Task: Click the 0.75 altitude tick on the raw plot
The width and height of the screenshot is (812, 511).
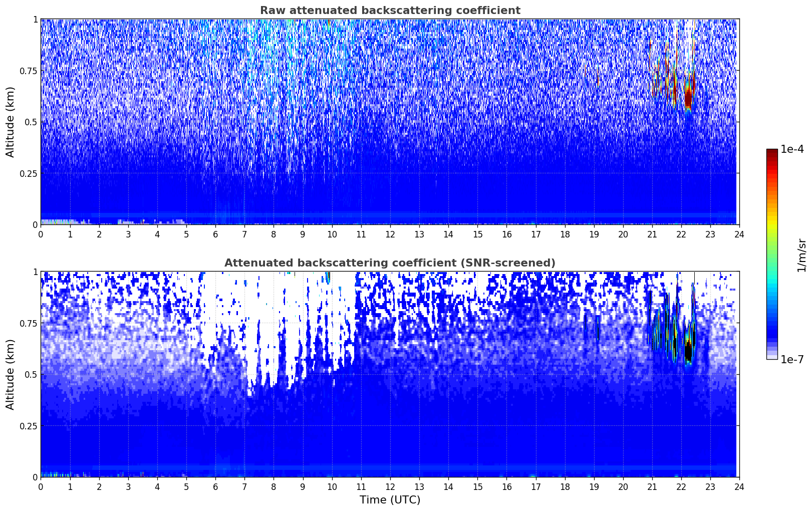Action: tap(28, 71)
